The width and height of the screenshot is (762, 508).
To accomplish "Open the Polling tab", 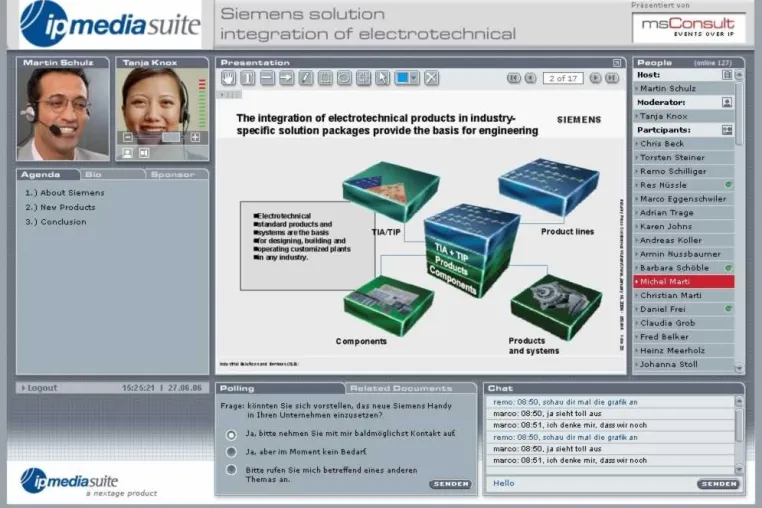I will (279, 388).
